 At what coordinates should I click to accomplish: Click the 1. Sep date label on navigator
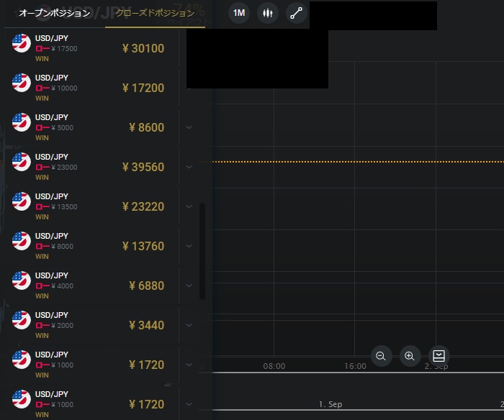point(330,404)
